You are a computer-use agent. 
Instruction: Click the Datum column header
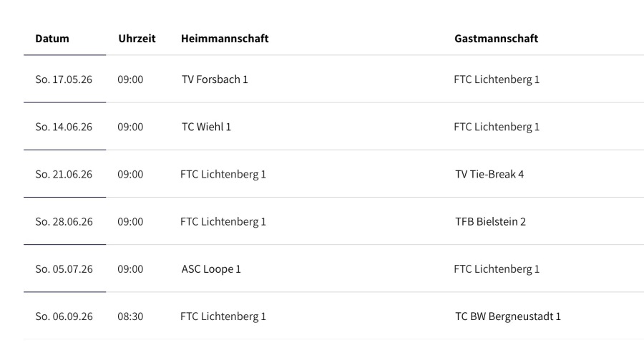click(52, 39)
